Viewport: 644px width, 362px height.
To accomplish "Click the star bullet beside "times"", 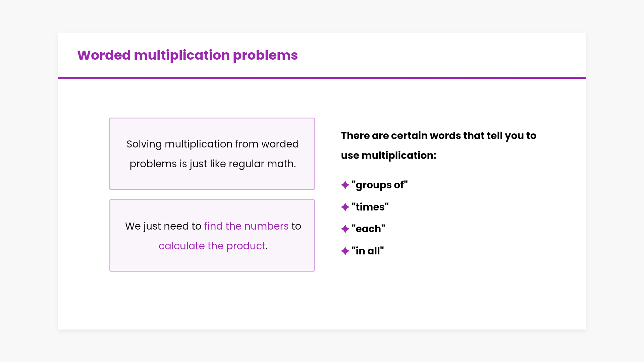I will point(345,207).
